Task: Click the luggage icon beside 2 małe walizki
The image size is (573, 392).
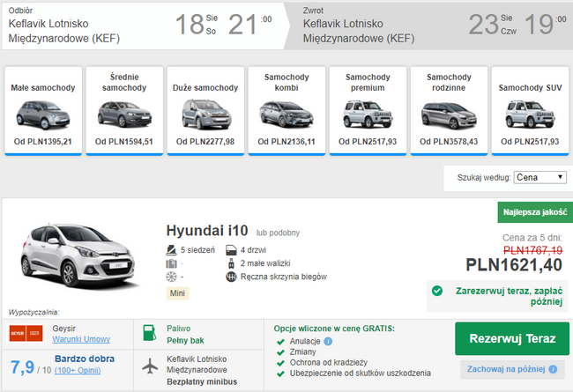Action: [x=231, y=263]
